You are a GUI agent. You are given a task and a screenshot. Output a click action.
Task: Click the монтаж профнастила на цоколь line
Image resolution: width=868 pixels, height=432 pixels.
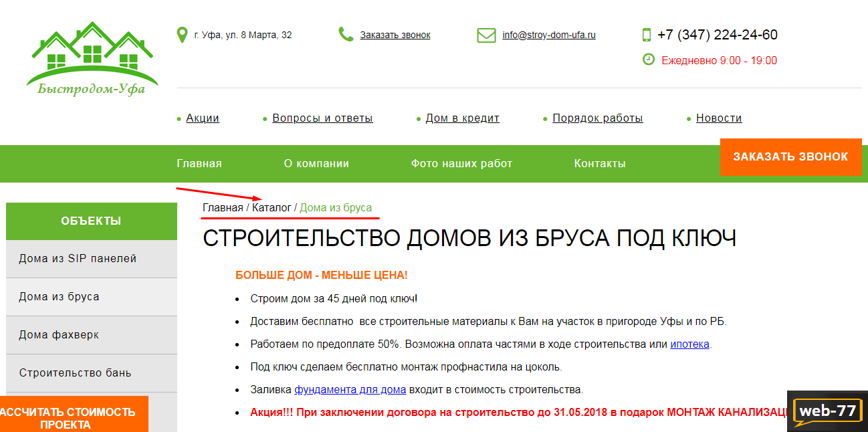click(406, 367)
